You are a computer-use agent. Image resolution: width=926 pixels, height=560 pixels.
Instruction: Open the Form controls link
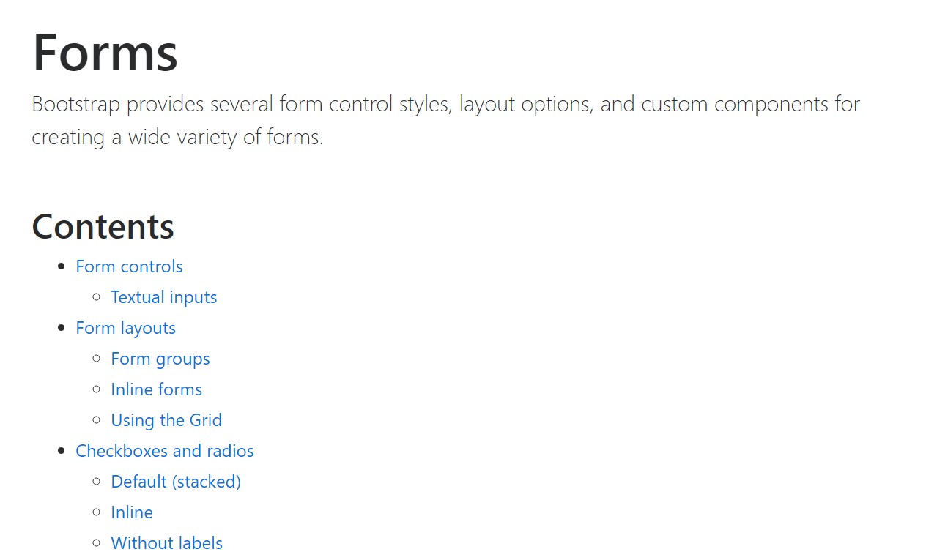[x=129, y=266]
